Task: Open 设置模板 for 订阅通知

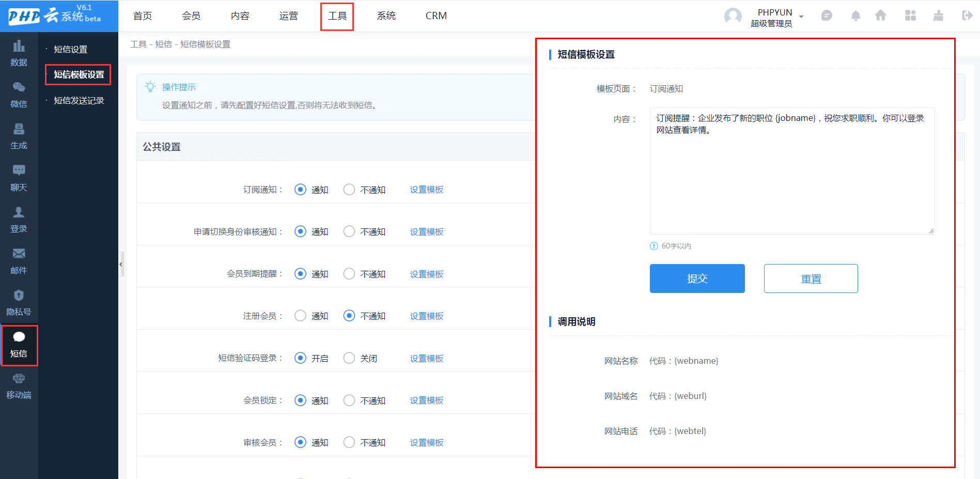Action: coord(427,190)
